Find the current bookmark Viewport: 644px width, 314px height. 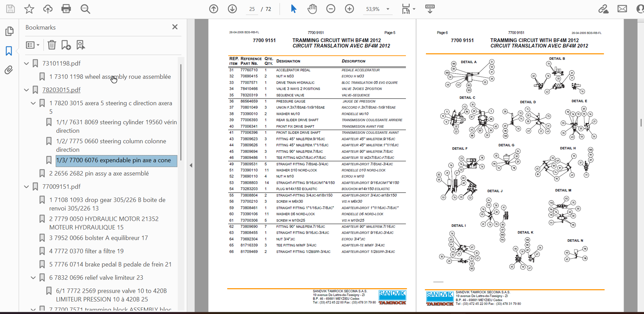pos(80,45)
